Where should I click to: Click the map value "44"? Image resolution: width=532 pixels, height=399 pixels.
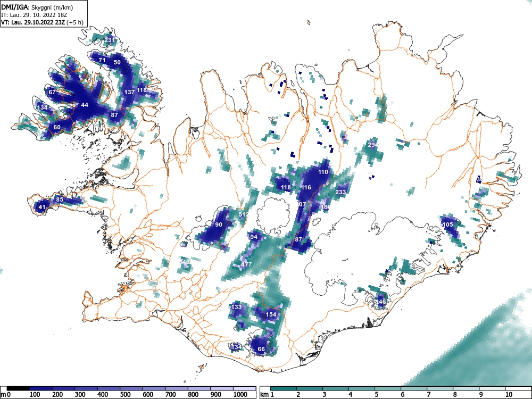[85, 105]
